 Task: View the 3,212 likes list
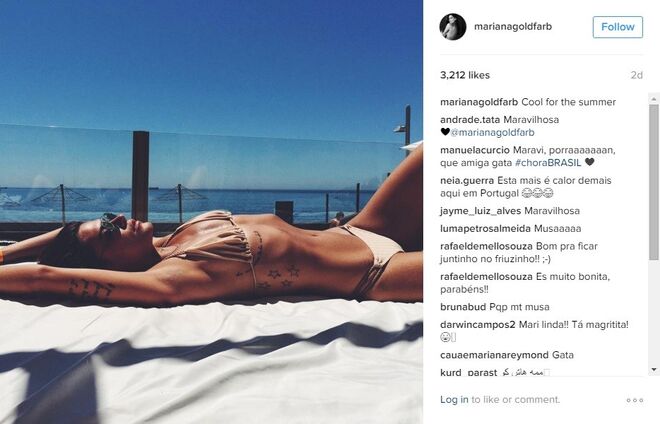(x=465, y=75)
